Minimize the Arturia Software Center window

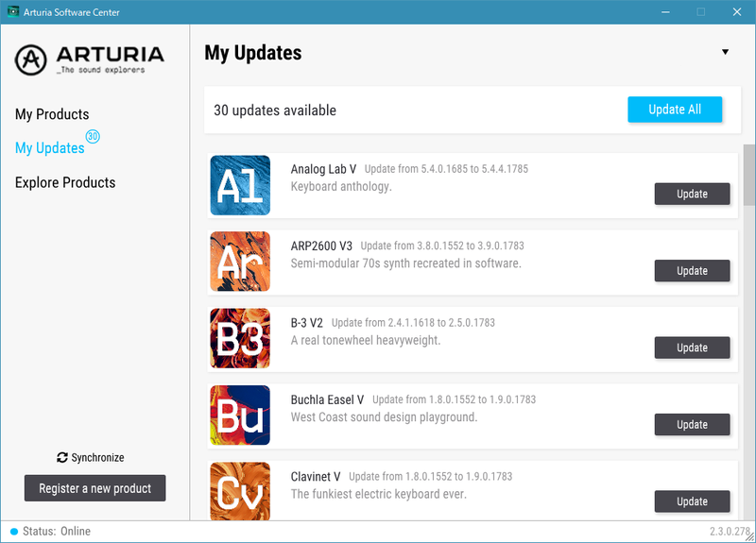click(x=665, y=11)
